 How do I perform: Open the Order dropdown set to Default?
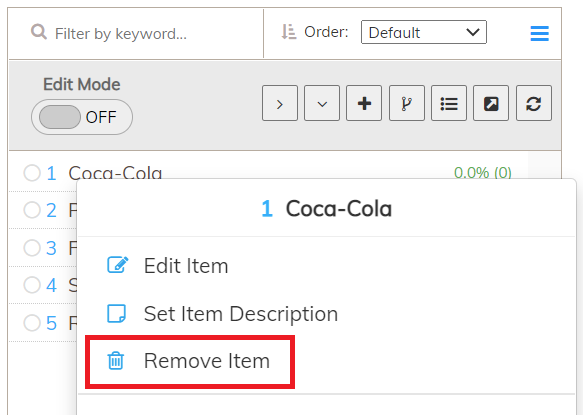click(x=424, y=32)
